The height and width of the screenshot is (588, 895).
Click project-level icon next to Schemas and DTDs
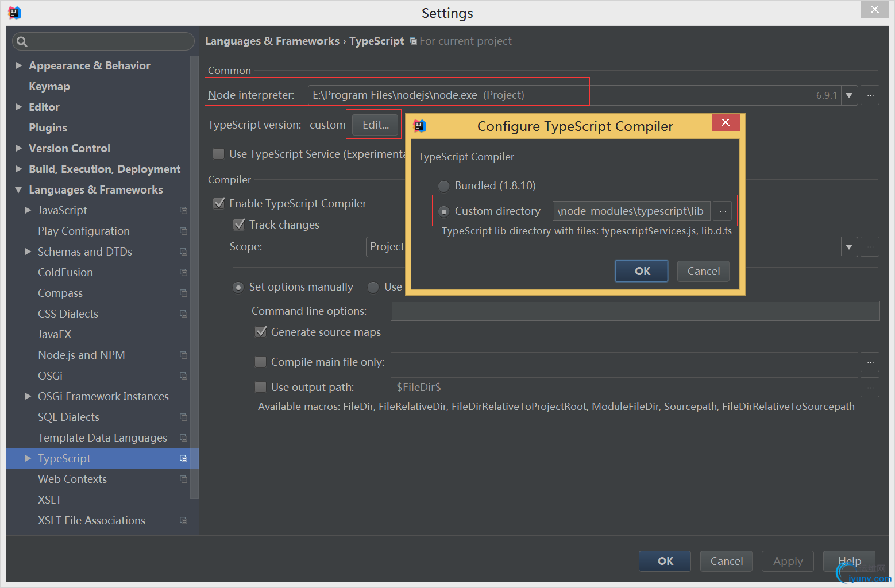183,252
